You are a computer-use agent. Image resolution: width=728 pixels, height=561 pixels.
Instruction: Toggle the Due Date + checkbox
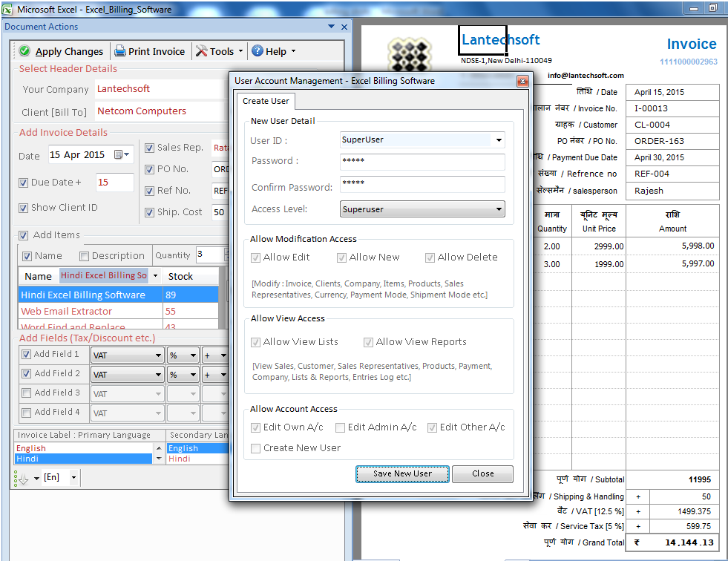tap(23, 183)
